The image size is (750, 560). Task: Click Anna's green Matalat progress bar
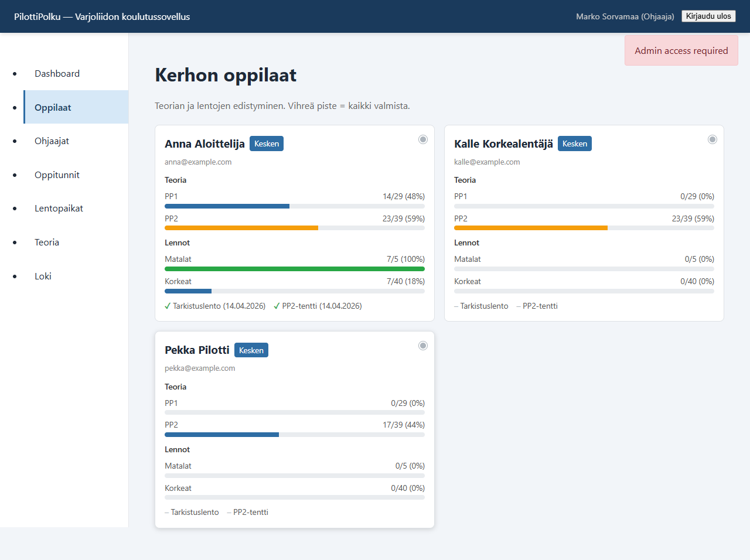click(294, 269)
